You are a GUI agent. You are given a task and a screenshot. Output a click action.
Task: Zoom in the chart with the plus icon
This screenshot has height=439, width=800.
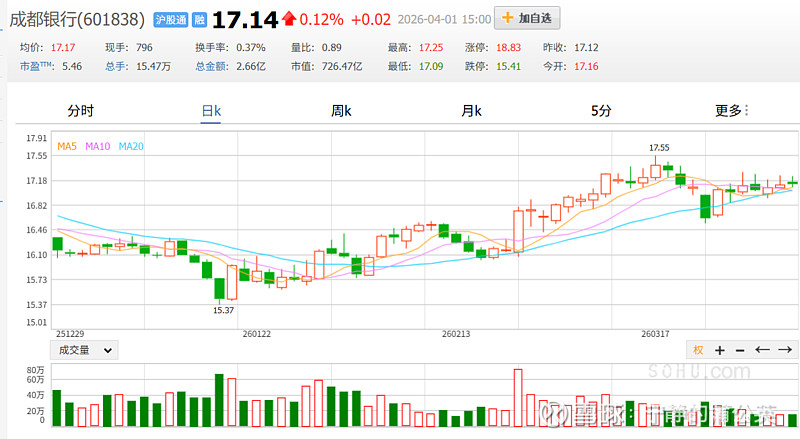pyautogui.click(x=720, y=350)
